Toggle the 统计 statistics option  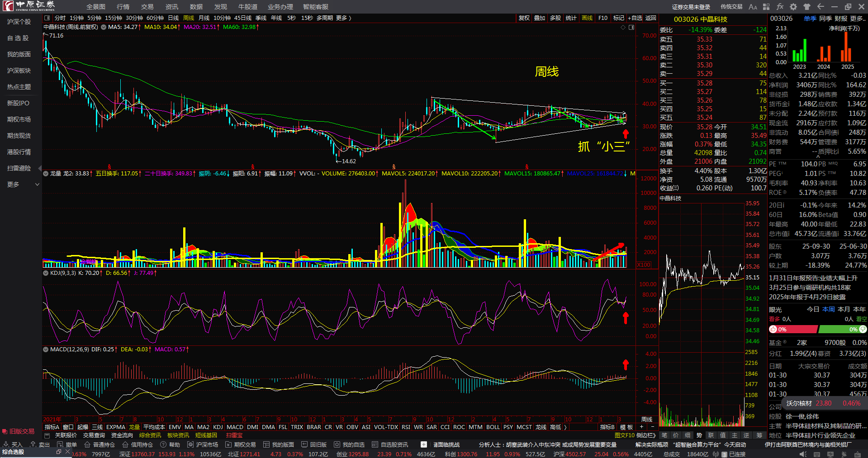click(571, 18)
